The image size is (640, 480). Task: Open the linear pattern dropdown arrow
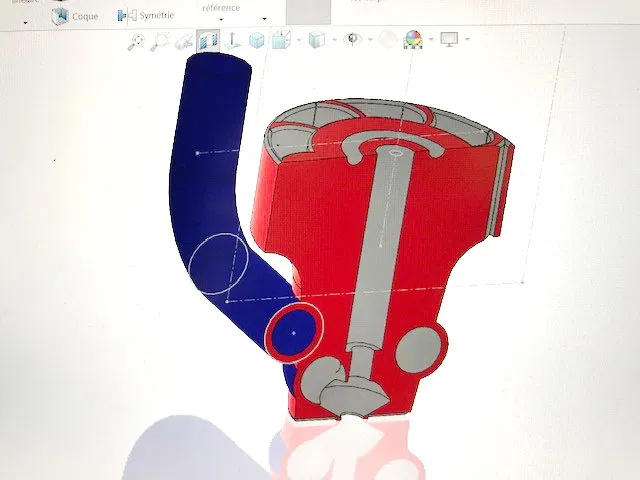[26, 23]
